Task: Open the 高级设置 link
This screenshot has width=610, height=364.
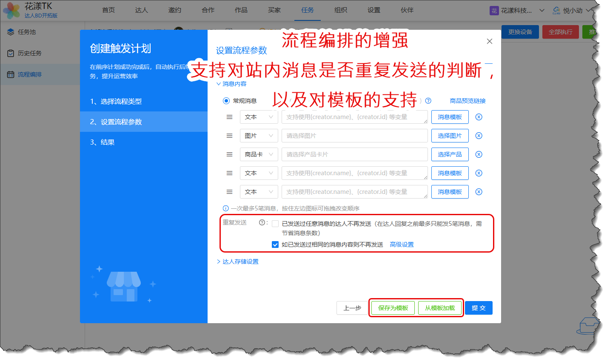Action: pos(402,245)
